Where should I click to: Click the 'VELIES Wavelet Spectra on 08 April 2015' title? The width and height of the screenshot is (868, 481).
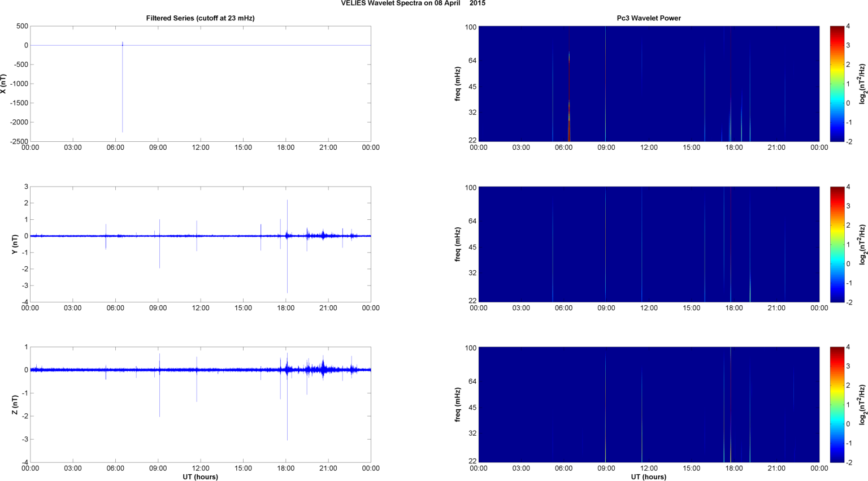point(413,3)
